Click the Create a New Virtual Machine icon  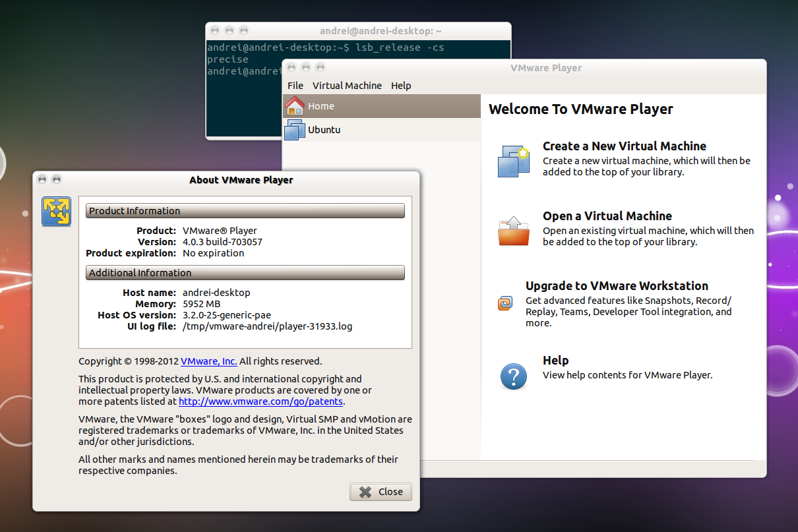[x=514, y=162]
